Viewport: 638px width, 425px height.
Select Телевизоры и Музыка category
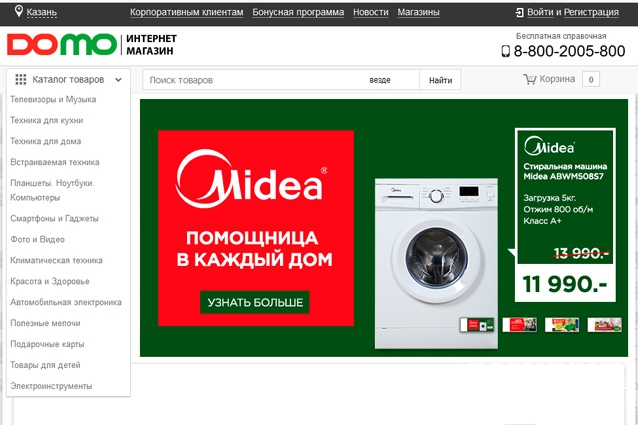pyautogui.click(x=53, y=100)
